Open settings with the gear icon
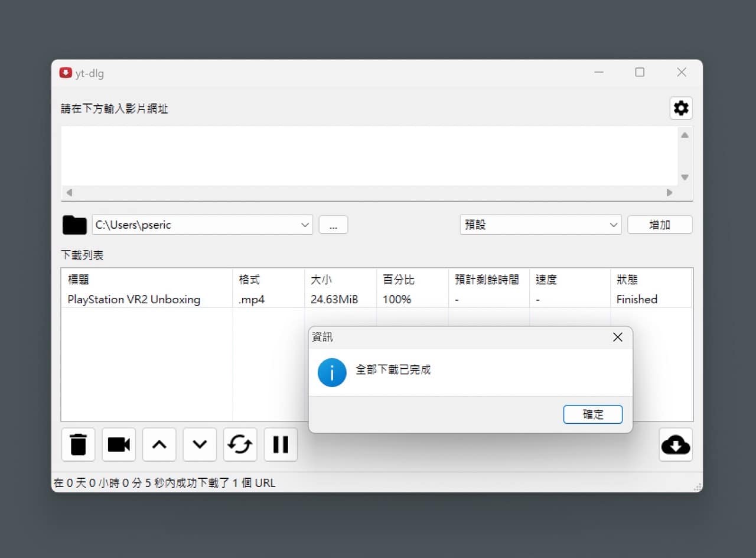 (681, 108)
